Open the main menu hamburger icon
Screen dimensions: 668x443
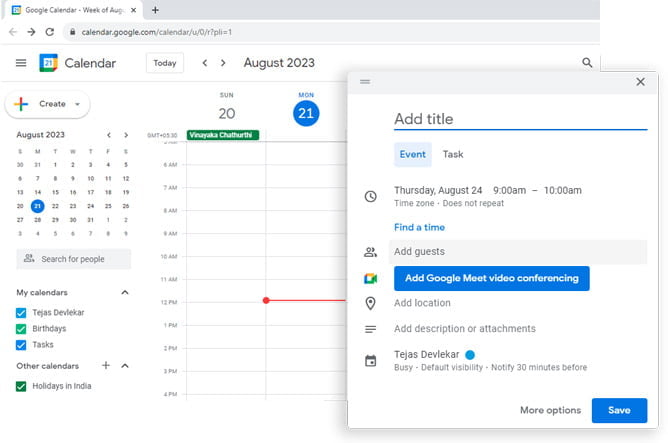[x=21, y=63]
